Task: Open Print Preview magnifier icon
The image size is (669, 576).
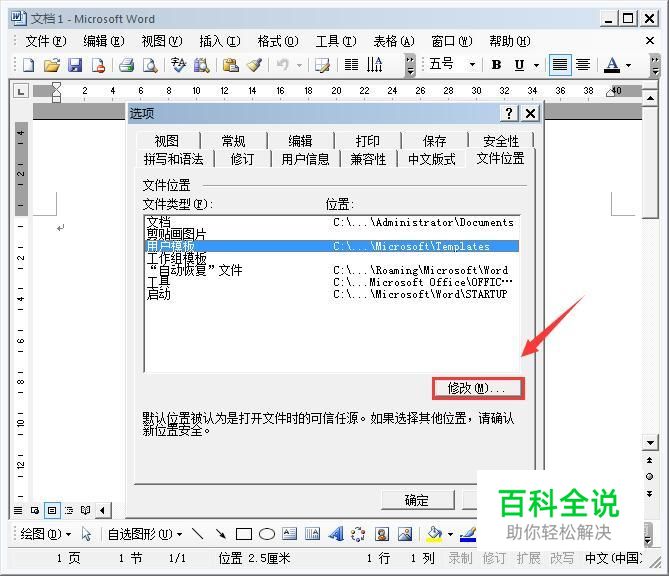Action: (x=150, y=65)
